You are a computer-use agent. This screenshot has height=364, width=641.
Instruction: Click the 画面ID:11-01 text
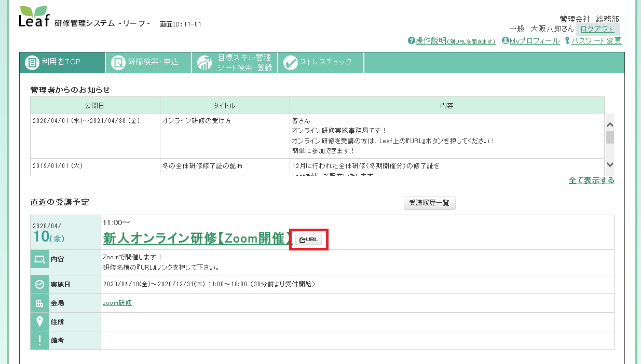coord(180,24)
